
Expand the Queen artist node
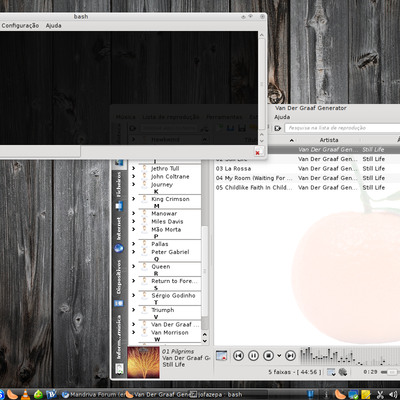coord(134,266)
